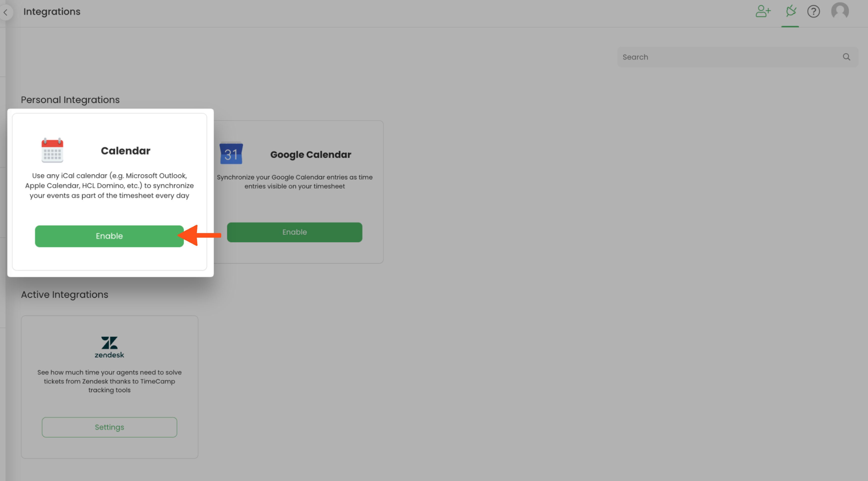This screenshot has width=868, height=481.
Task: Click the integrations plug icon
Action: pos(791,11)
